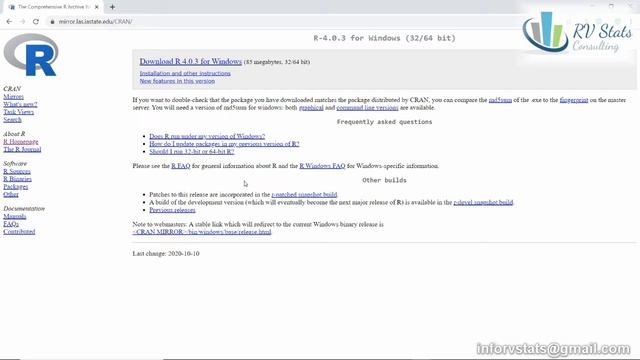This screenshot has width=640, height=360.
Task: Click the fingerprint link
Action: tap(574, 100)
